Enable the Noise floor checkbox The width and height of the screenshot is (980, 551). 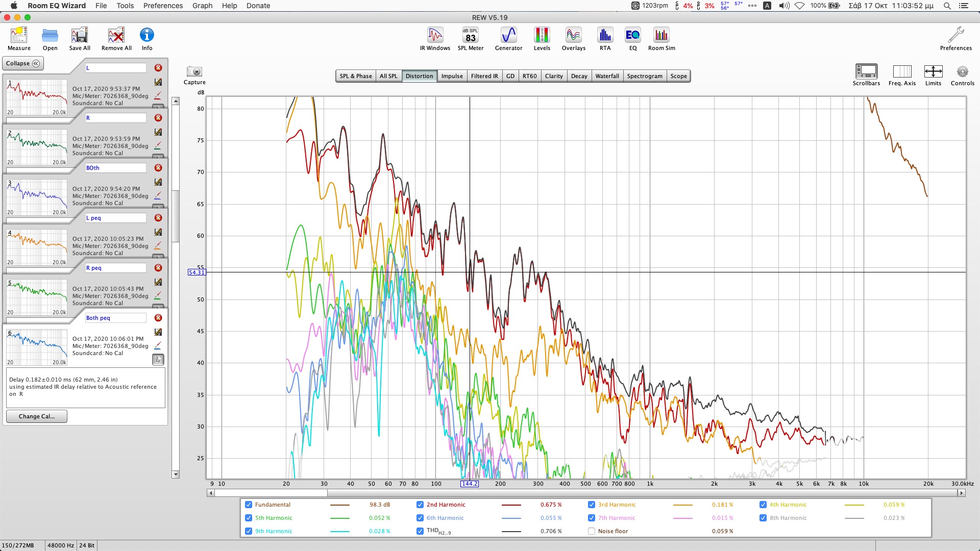pyautogui.click(x=592, y=531)
